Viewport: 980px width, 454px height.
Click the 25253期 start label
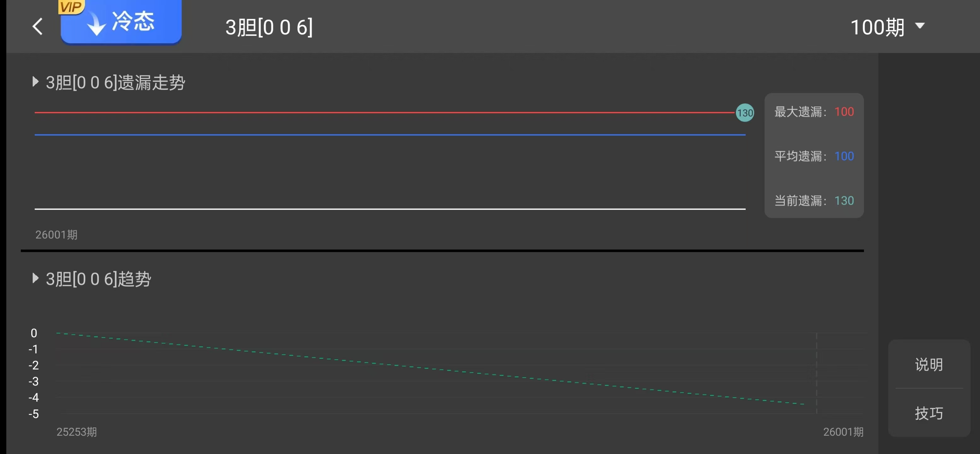[77, 432]
